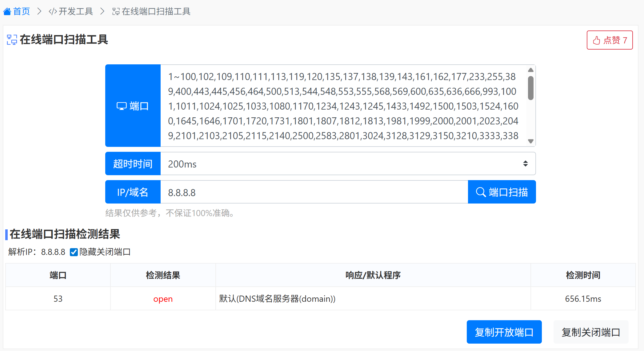The height and width of the screenshot is (351, 644).
Task: Click the magnifier icon on scan button
Action: pyautogui.click(x=481, y=192)
